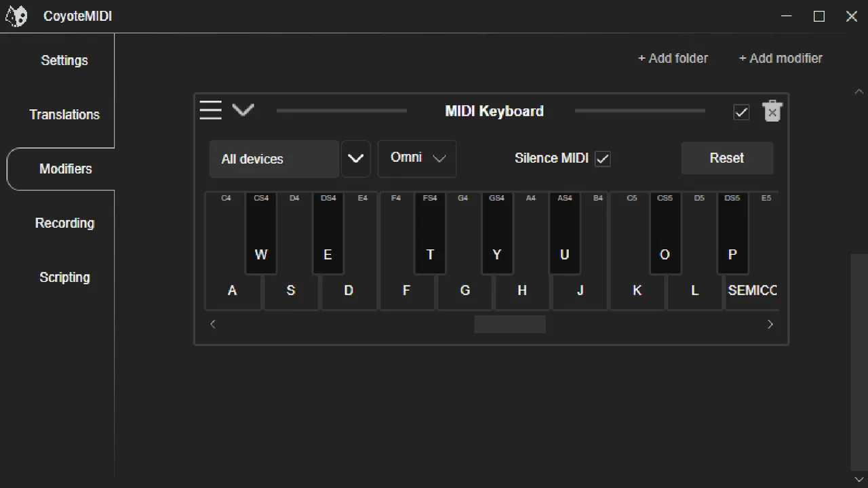This screenshot has width=868, height=488.
Task: Click the white key labeled A (C4)
Action: (233, 291)
